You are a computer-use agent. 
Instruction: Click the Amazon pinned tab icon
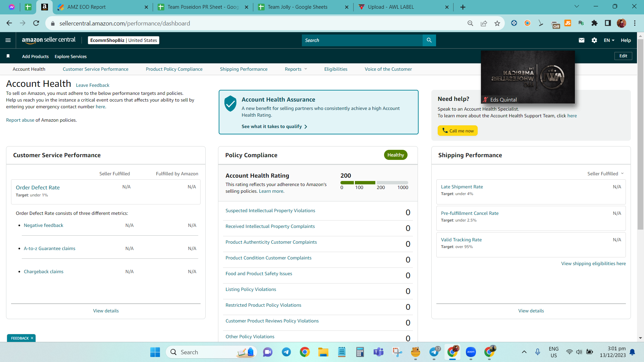pyautogui.click(x=44, y=7)
